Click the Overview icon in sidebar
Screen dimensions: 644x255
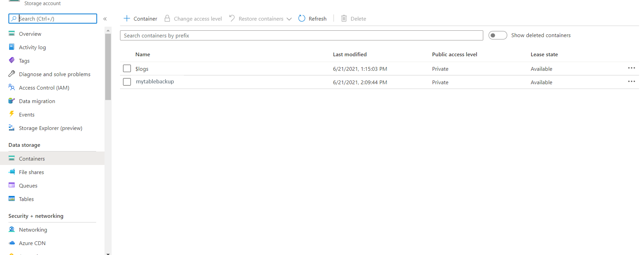(x=12, y=33)
